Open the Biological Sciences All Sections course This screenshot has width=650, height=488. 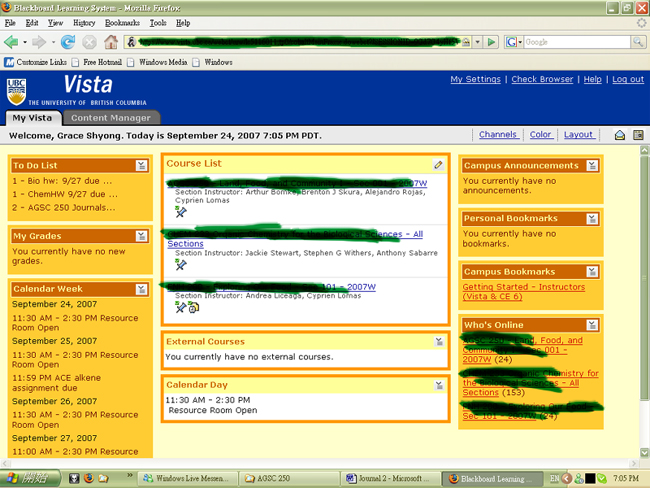tap(295, 239)
